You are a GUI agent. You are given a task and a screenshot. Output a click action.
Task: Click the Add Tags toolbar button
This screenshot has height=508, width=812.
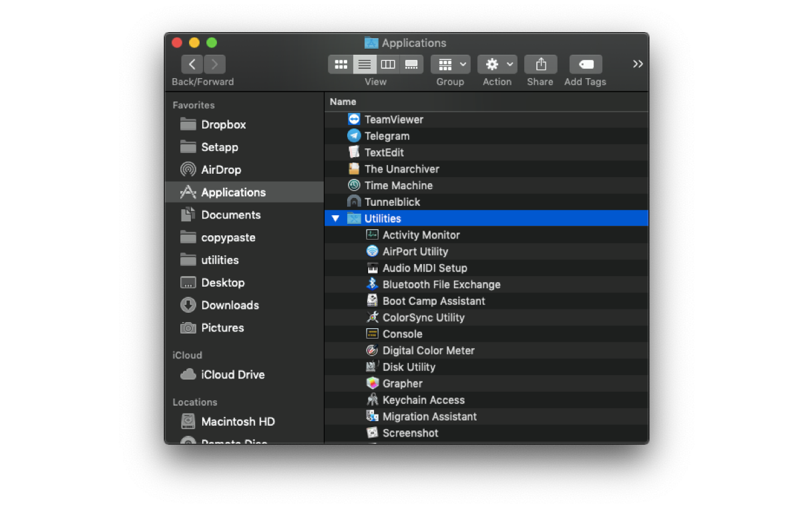pos(586,64)
